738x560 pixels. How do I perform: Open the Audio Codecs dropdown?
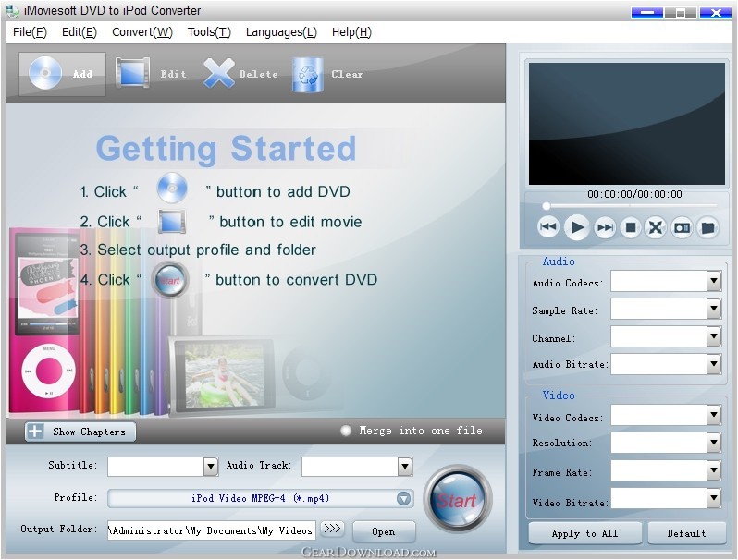pyautogui.click(x=714, y=281)
